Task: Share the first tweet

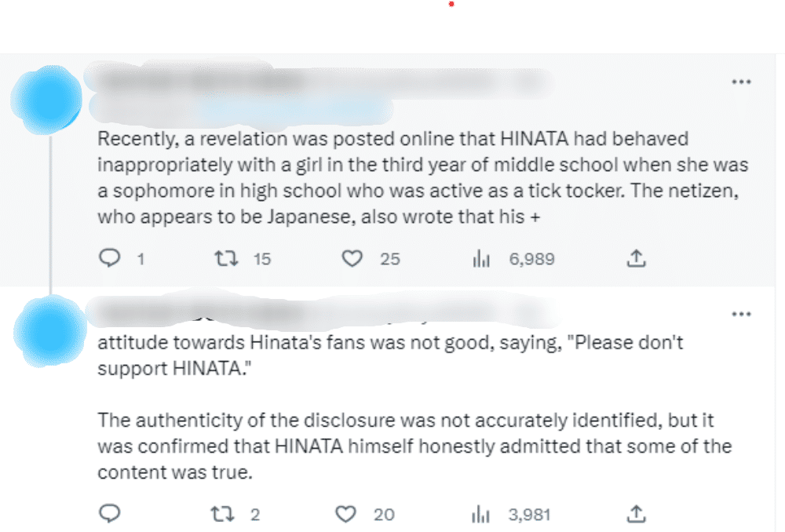Action: [637, 257]
